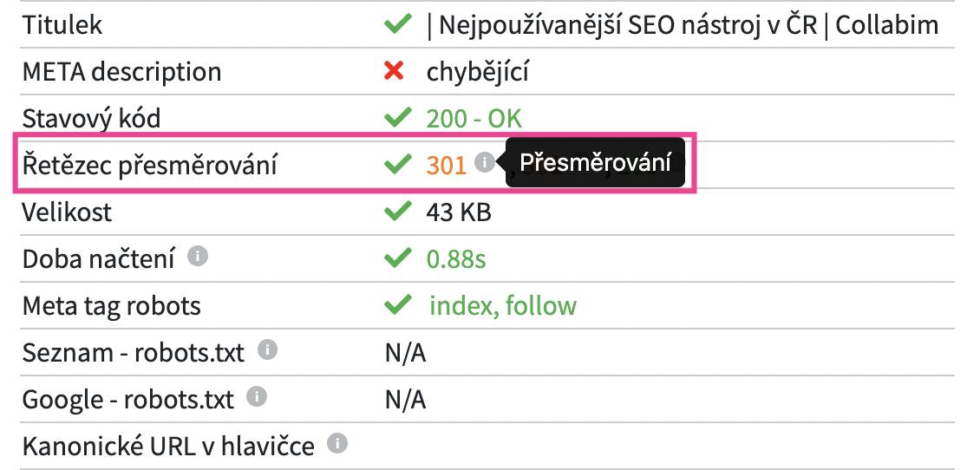Click green checkmark in Řetězec přesměrování row
Viewport: 980px width, 470px height.
click(x=397, y=165)
